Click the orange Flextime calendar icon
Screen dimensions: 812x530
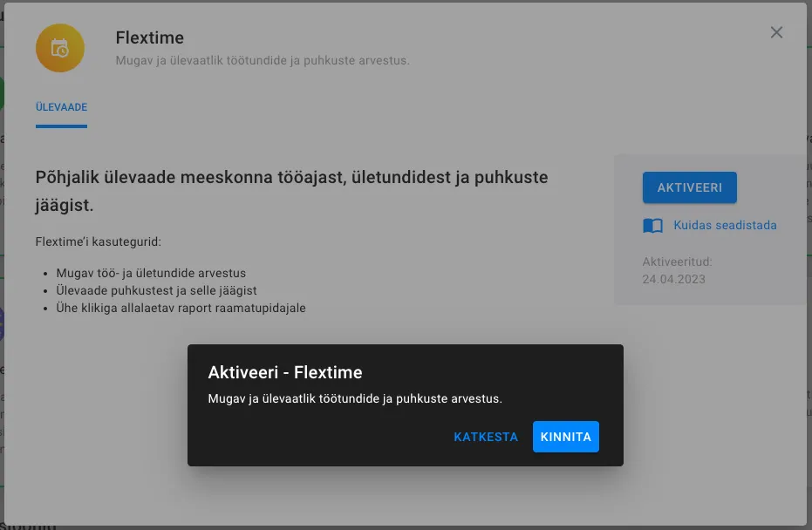59,48
